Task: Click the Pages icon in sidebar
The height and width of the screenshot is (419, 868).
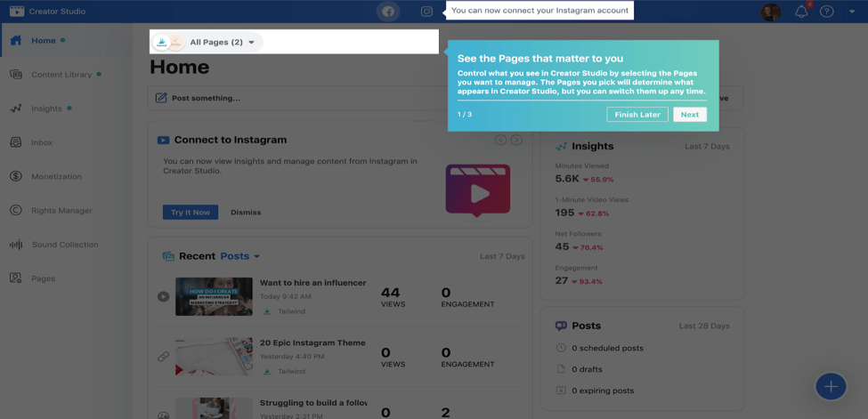Action: [16, 278]
